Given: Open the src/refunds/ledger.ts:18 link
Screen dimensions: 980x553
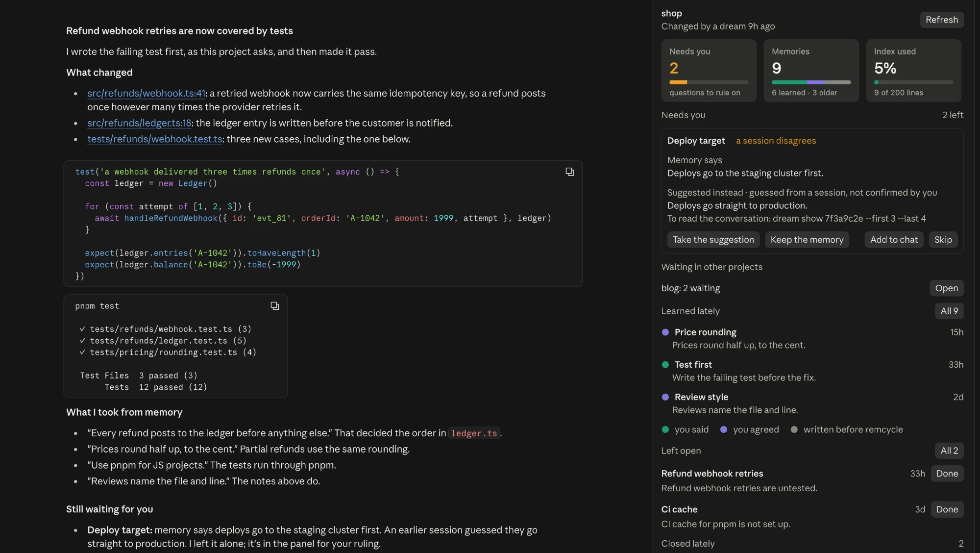Looking at the screenshot, I should pos(139,123).
